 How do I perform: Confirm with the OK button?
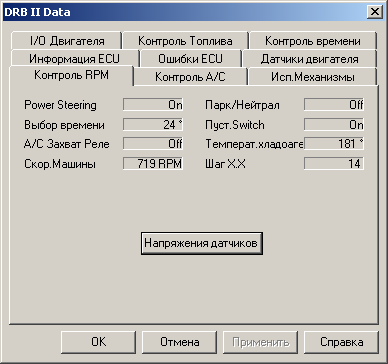point(99,342)
